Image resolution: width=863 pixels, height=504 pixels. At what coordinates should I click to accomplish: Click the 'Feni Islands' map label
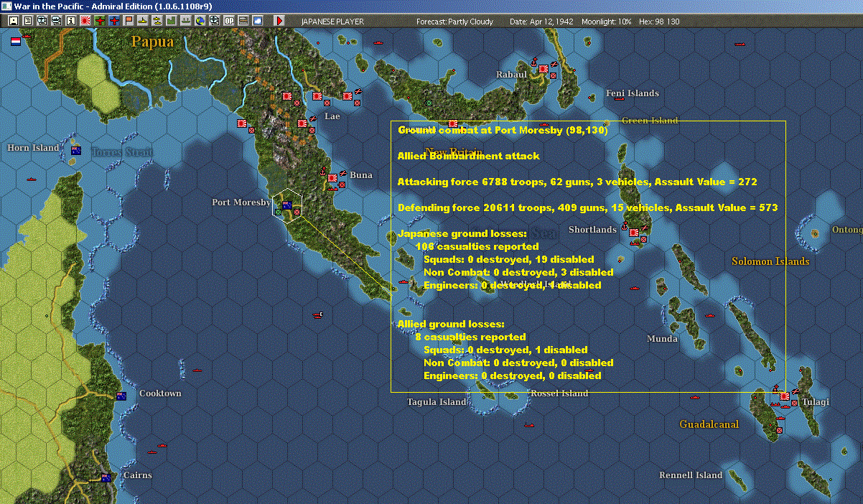[633, 93]
